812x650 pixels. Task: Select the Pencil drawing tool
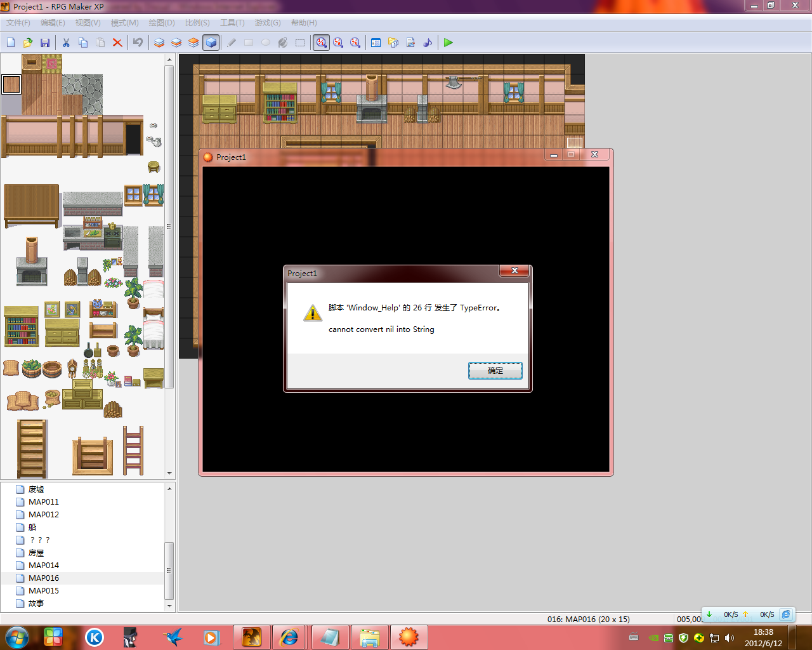232,43
